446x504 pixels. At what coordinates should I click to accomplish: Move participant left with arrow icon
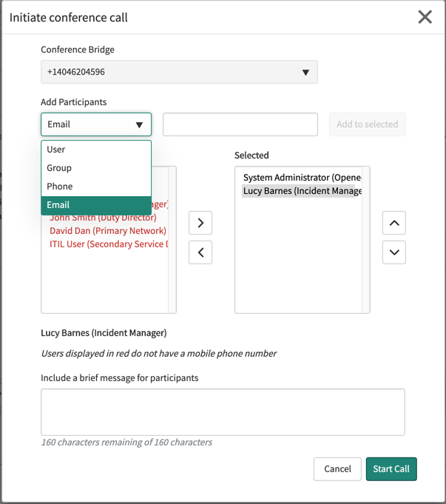(x=200, y=252)
